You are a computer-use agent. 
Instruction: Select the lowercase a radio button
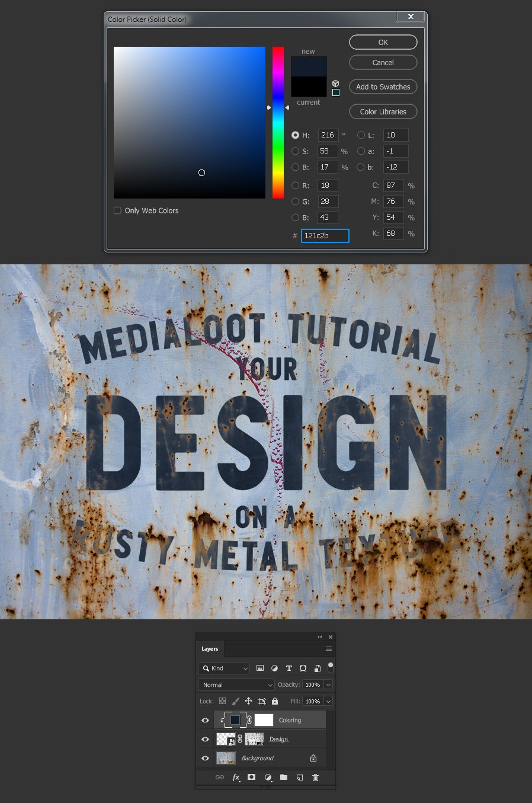tap(361, 151)
